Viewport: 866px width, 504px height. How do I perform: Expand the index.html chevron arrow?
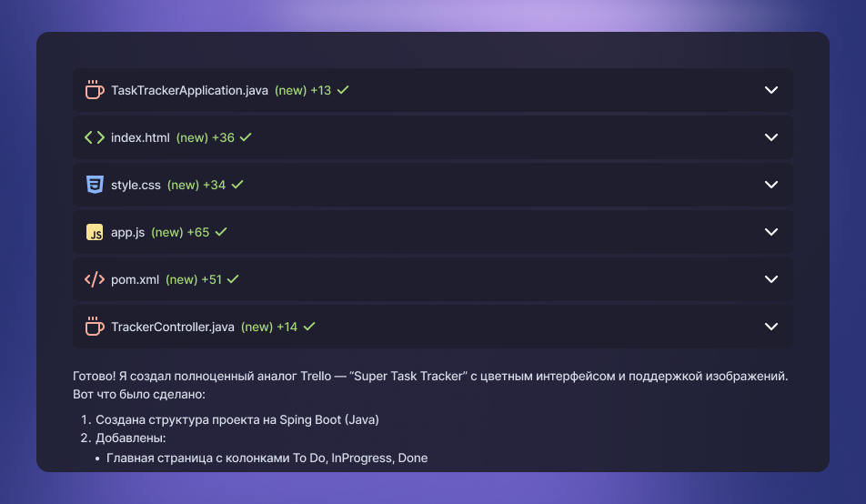(771, 137)
